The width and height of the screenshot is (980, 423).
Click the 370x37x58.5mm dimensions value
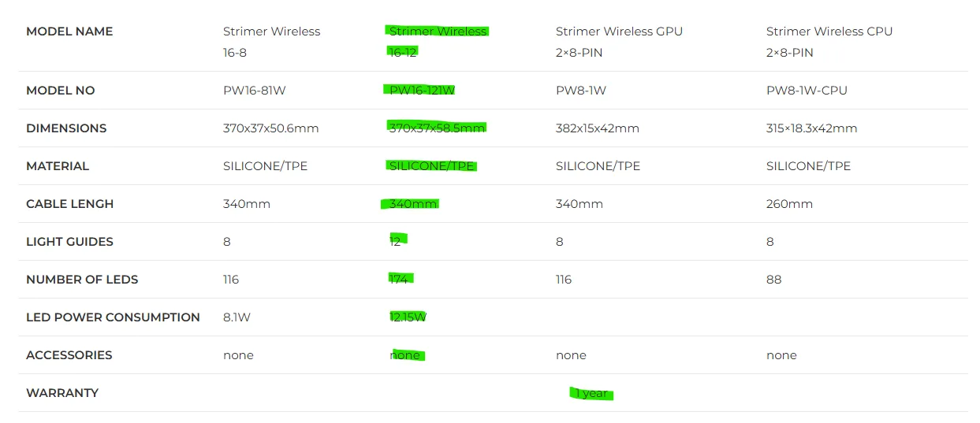(437, 128)
